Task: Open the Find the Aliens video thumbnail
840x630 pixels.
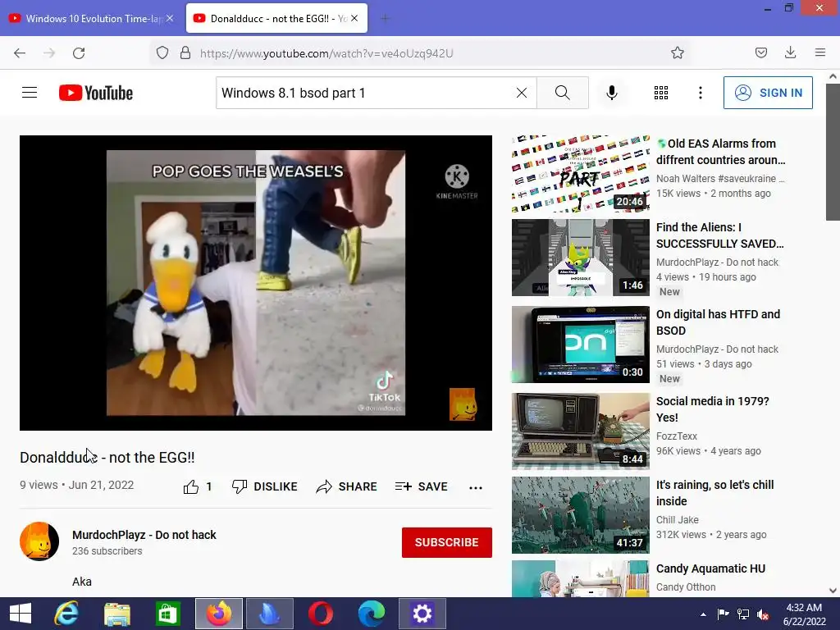Action: click(580, 257)
